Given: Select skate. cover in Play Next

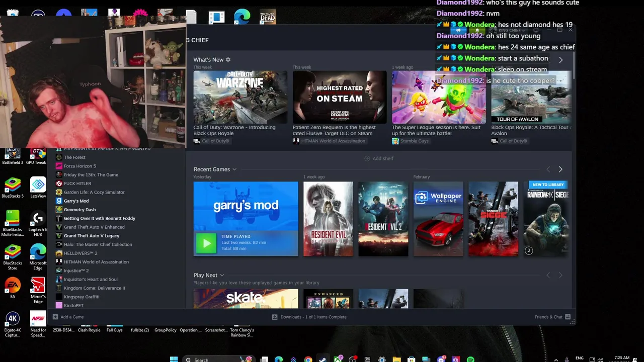Looking at the screenshot, I should click(x=246, y=299).
